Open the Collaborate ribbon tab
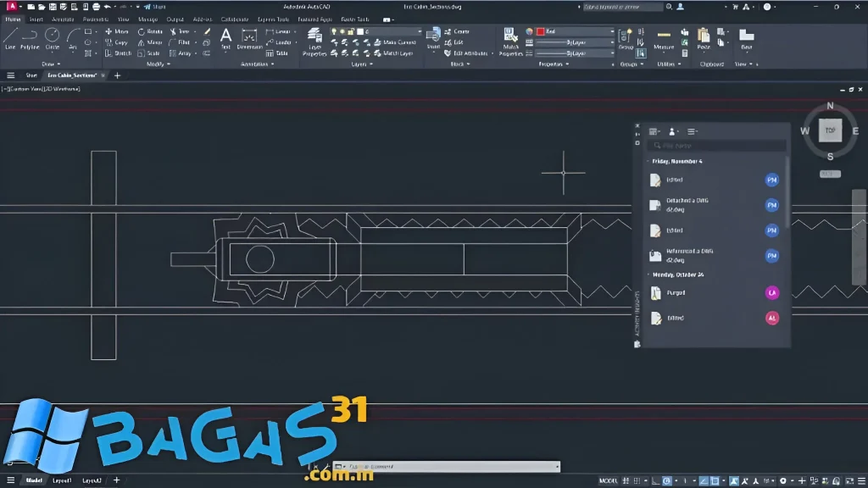The width and height of the screenshot is (868, 488). [235, 19]
